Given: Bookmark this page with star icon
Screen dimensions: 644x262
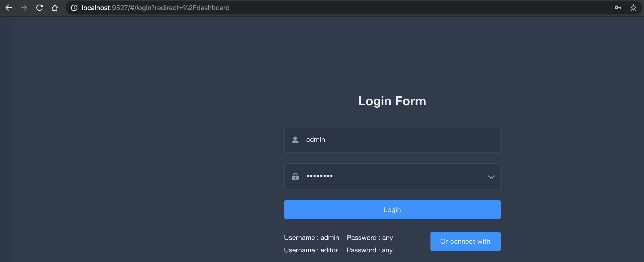Looking at the screenshot, I should pyautogui.click(x=633, y=8).
